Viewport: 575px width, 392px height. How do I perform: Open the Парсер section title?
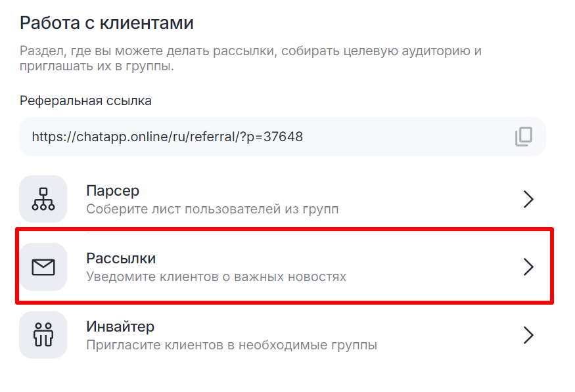coord(113,191)
